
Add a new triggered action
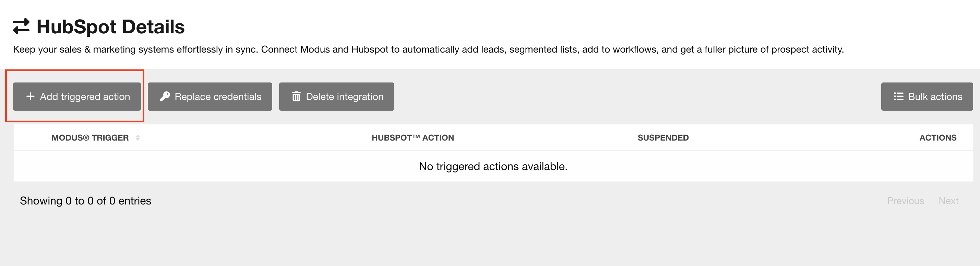[x=77, y=97]
